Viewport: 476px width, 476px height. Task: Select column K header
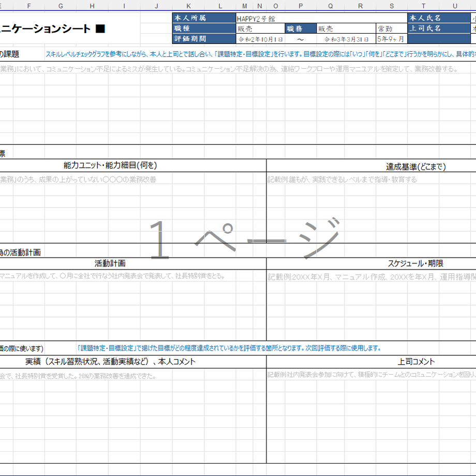pyautogui.click(x=188, y=6)
